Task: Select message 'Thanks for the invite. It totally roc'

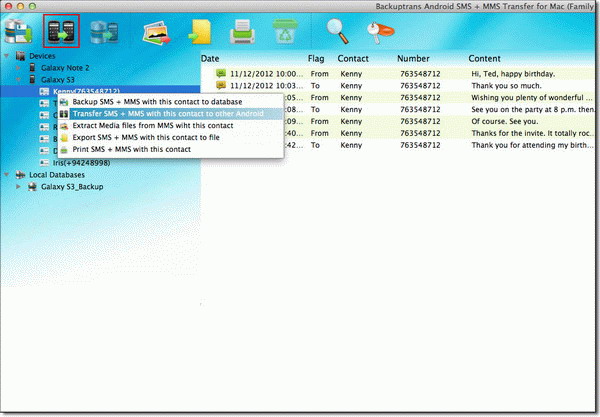Action: 532,133
